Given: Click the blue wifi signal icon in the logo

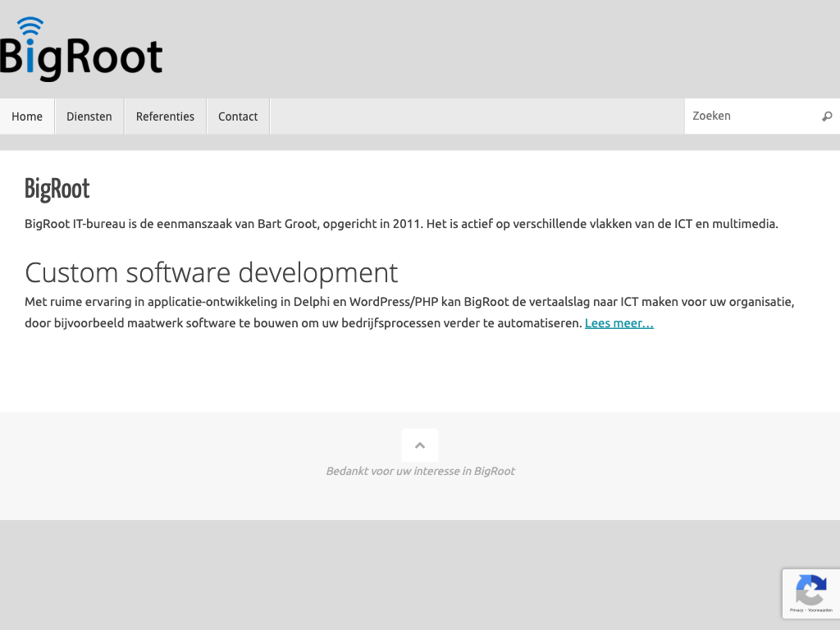Looking at the screenshot, I should (30, 26).
